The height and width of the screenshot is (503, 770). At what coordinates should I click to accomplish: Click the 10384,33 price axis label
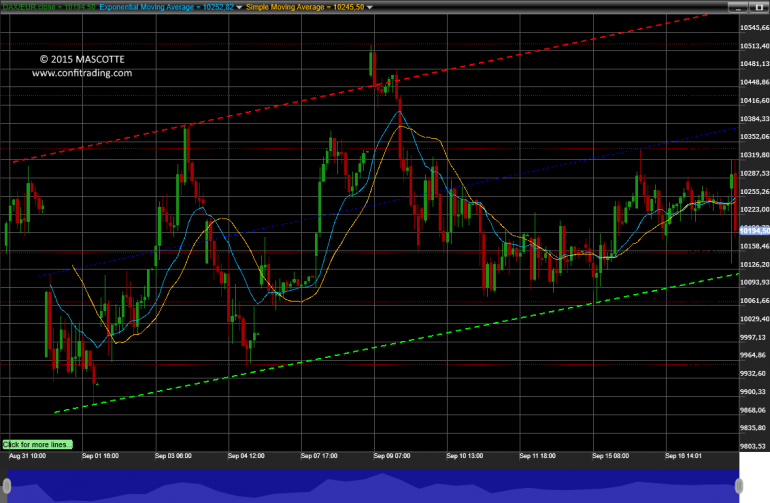754,119
